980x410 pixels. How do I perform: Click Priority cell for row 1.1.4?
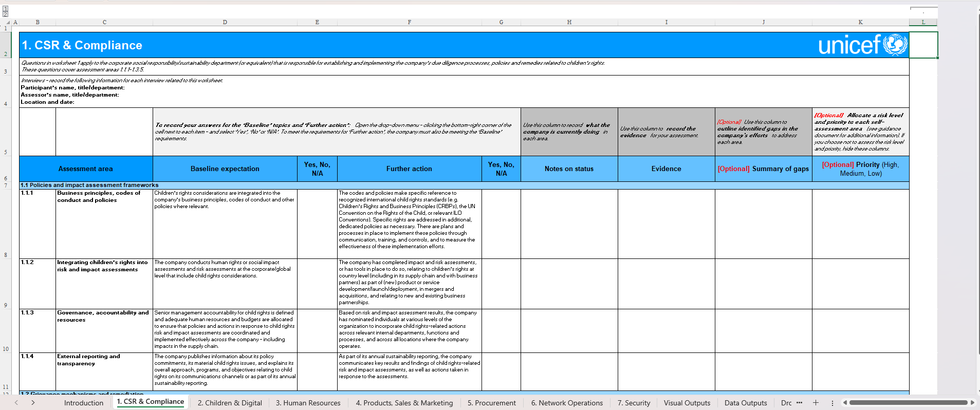[x=861, y=371]
